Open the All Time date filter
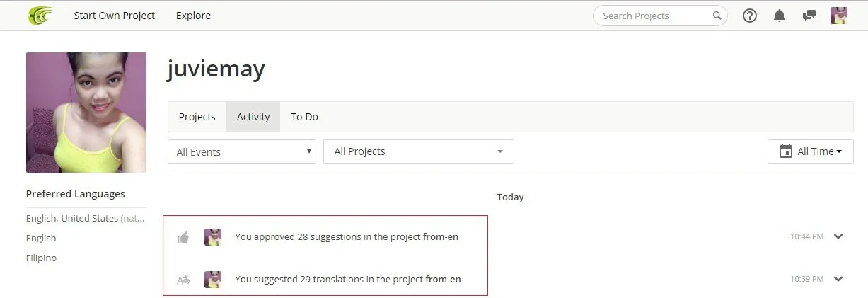The width and height of the screenshot is (868, 298). (811, 151)
